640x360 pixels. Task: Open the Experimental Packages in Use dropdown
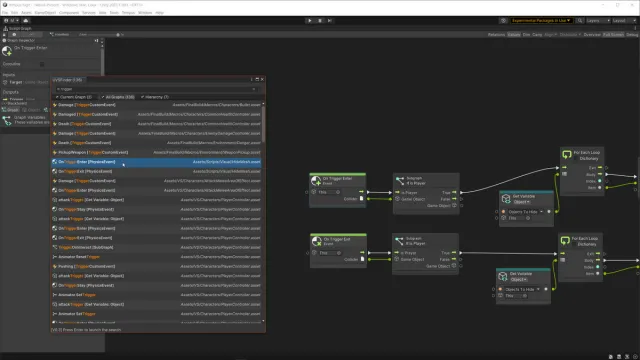tap(541, 20)
